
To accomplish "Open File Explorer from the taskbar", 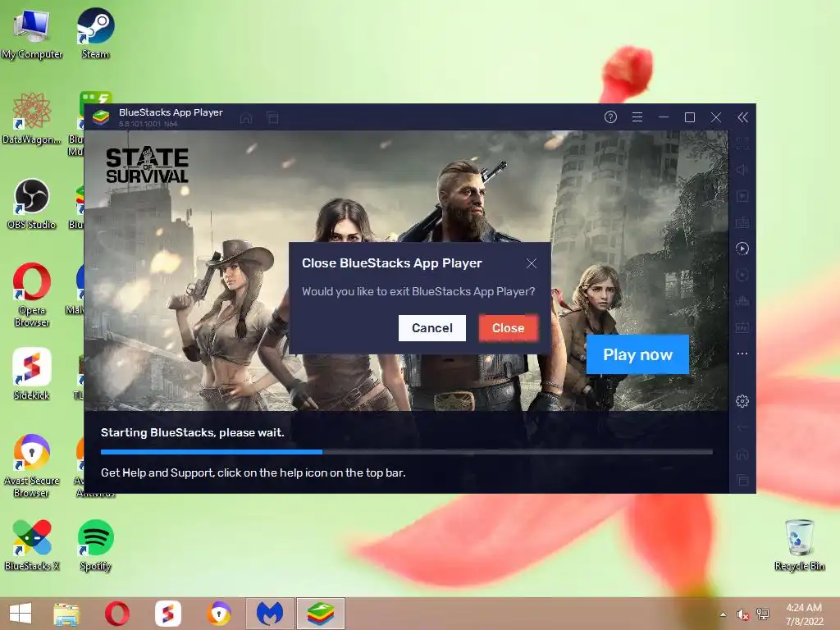I will tap(66, 614).
